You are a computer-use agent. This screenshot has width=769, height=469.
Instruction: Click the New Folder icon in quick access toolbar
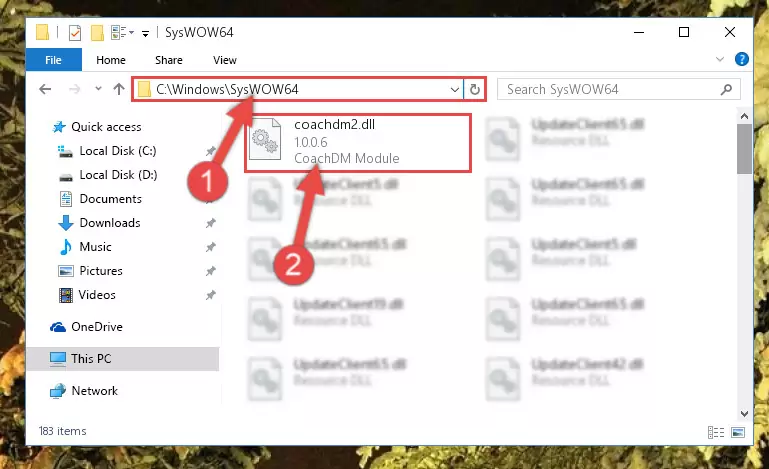click(x=97, y=33)
